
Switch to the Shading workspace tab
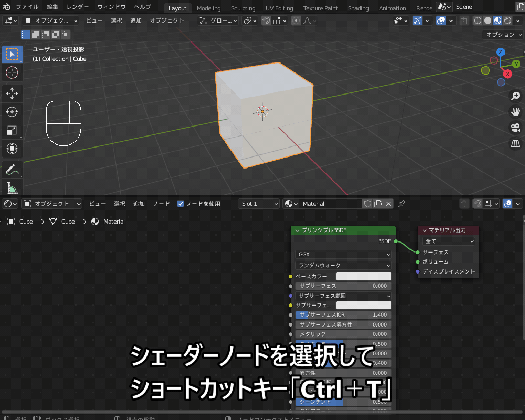[x=359, y=8]
